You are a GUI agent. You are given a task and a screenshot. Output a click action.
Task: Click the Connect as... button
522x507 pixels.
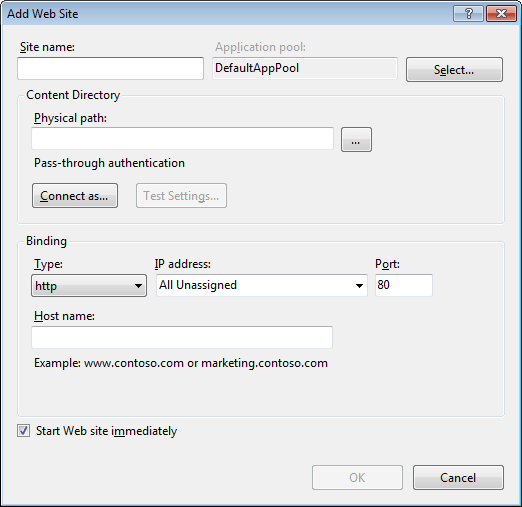(75, 196)
